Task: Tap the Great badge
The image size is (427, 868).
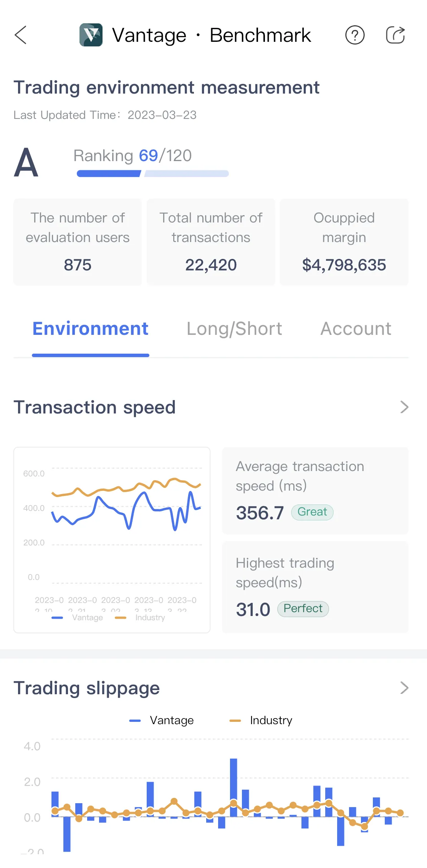Action: (x=312, y=512)
